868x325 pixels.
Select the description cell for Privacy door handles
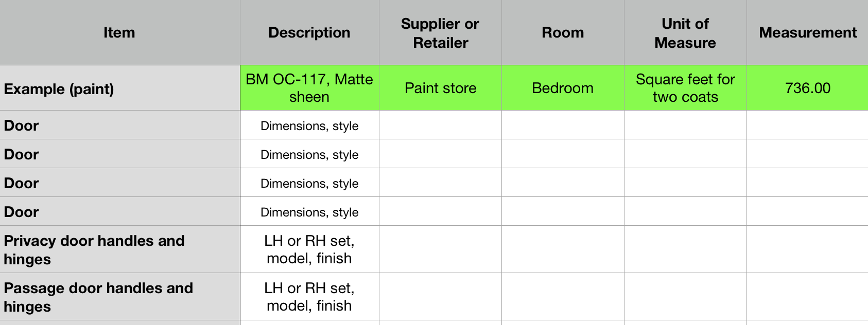pyautogui.click(x=309, y=249)
